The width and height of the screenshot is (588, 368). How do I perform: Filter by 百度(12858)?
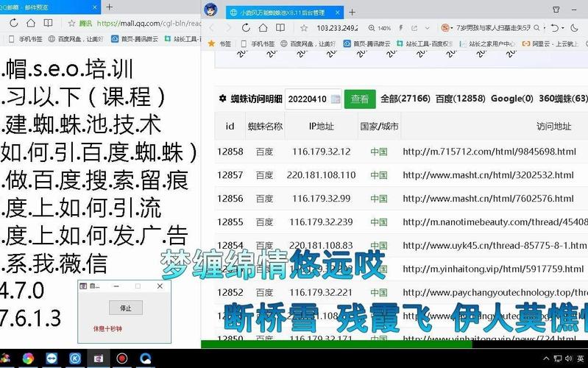point(460,99)
